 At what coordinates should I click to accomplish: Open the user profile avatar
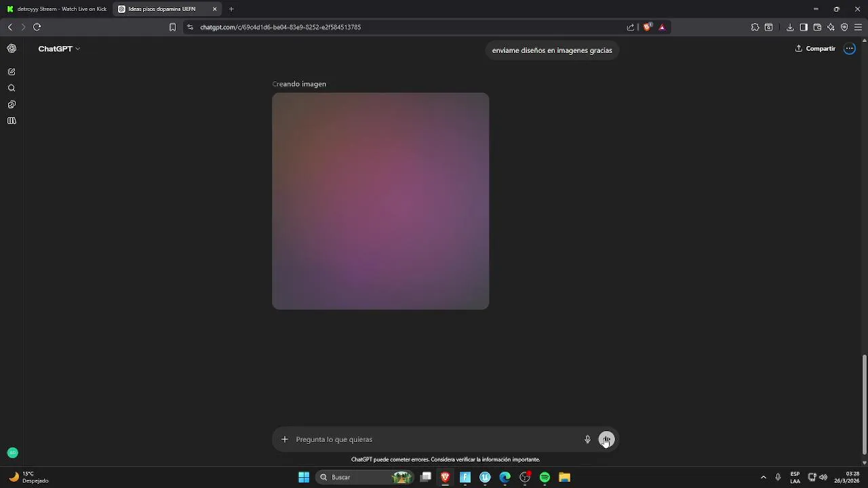pos(12,453)
